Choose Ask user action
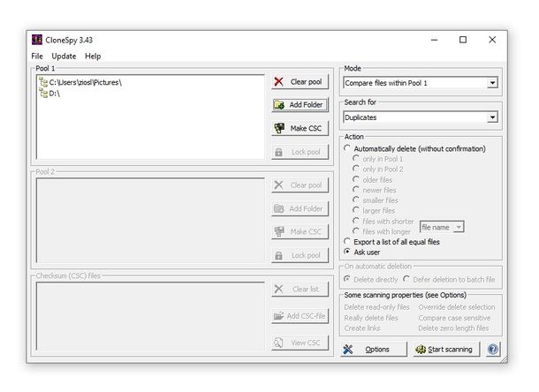The height and width of the screenshot is (392, 539). 347,252
